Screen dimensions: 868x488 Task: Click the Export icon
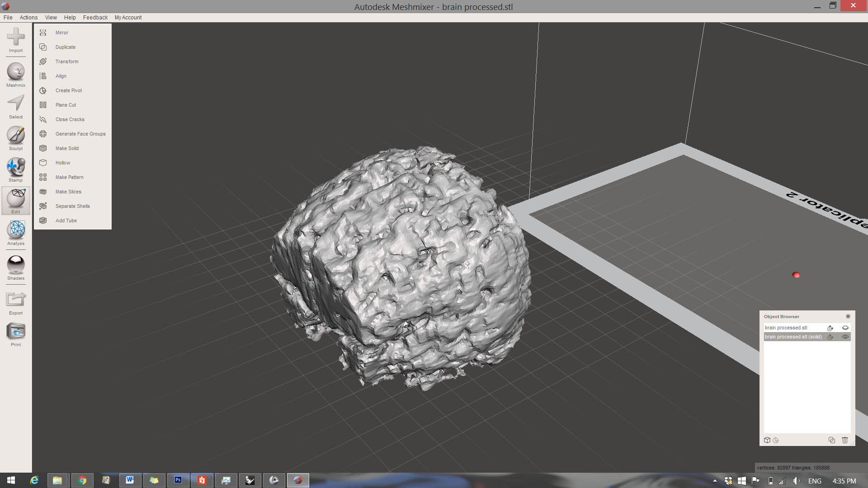(16, 303)
